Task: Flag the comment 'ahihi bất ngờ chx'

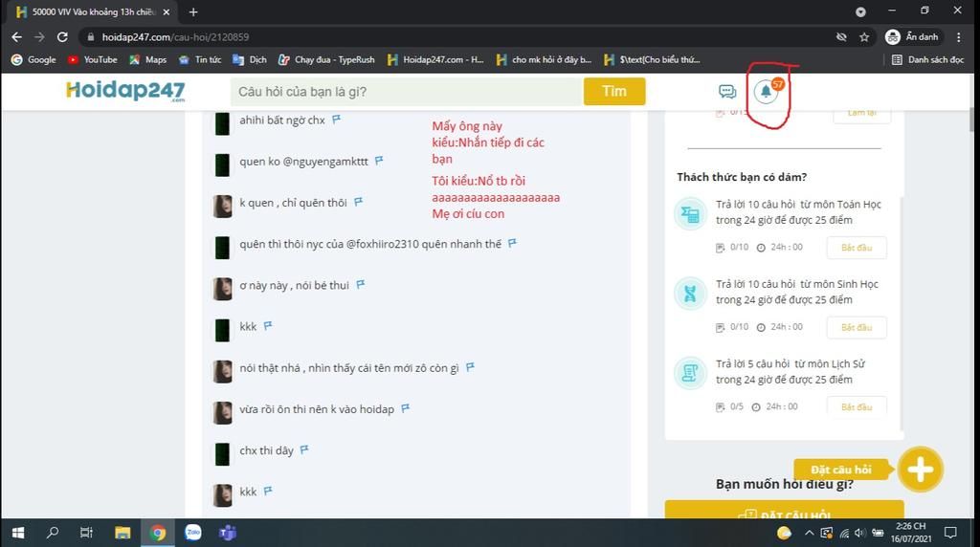Action: click(336, 119)
